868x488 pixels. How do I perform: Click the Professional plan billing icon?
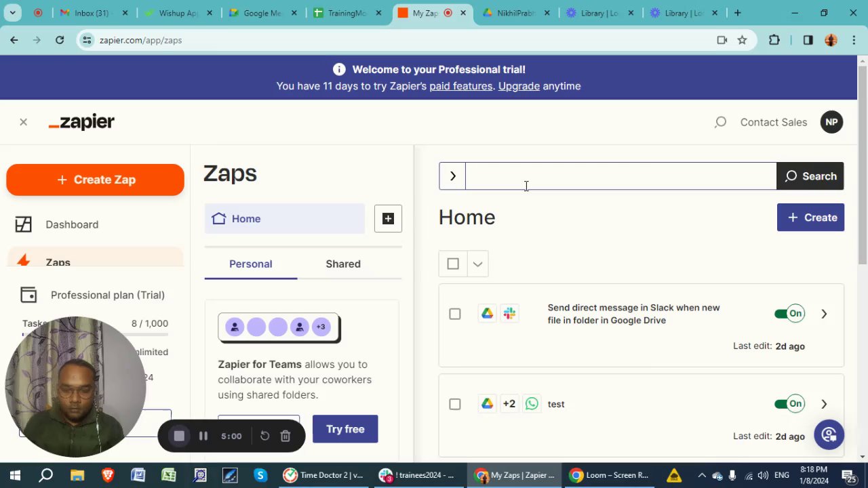tap(28, 295)
